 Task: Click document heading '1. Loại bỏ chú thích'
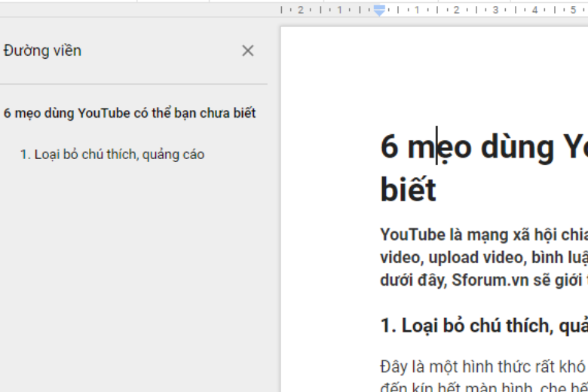pyautogui.click(x=482, y=326)
